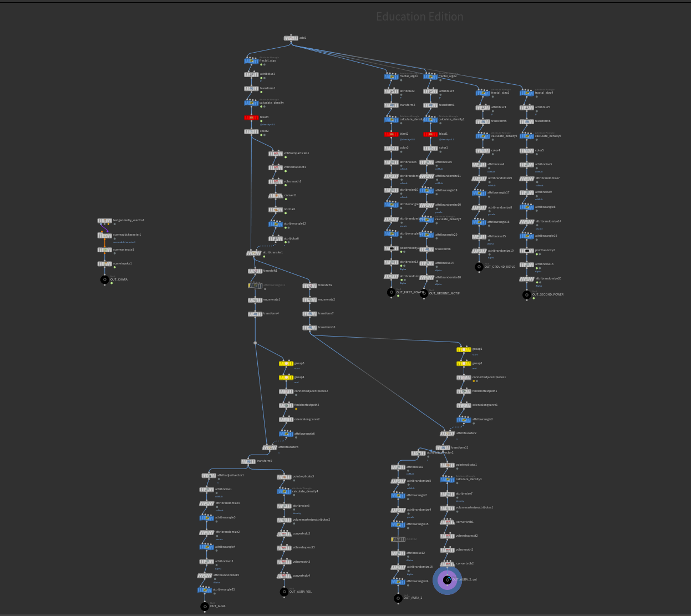
Task: Select the connectadjacentpieces1 node icon
Action: (464, 378)
